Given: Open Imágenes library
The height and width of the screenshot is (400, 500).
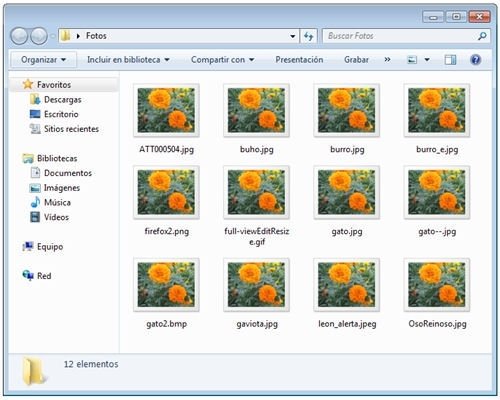Looking at the screenshot, I should coord(62,188).
